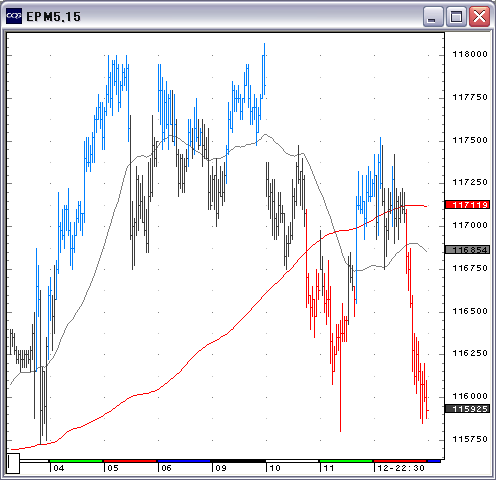The width and height of the screenshot is (496, 480).
Task: Maximize the EPM5,15 chart window
Action: tap(456, 16)
